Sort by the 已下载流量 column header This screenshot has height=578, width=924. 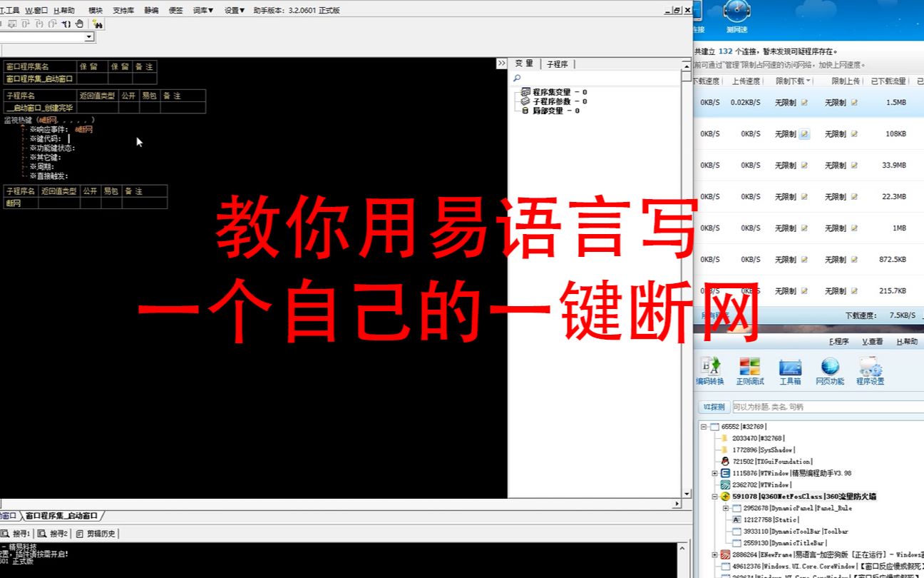pyautogui.click(x=888, y=81)
